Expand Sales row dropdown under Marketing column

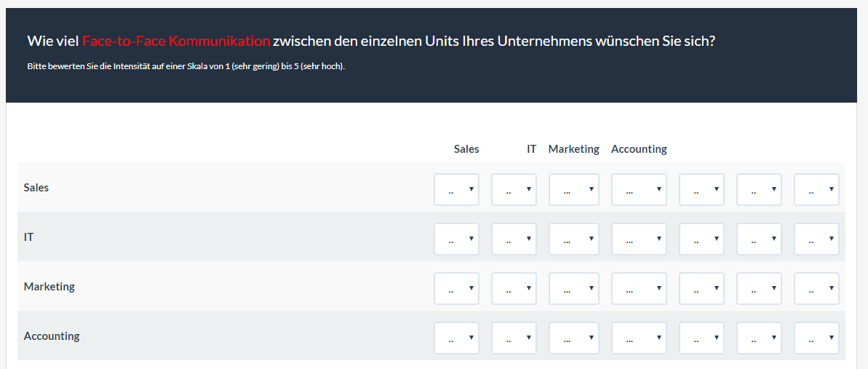point(573,189)
